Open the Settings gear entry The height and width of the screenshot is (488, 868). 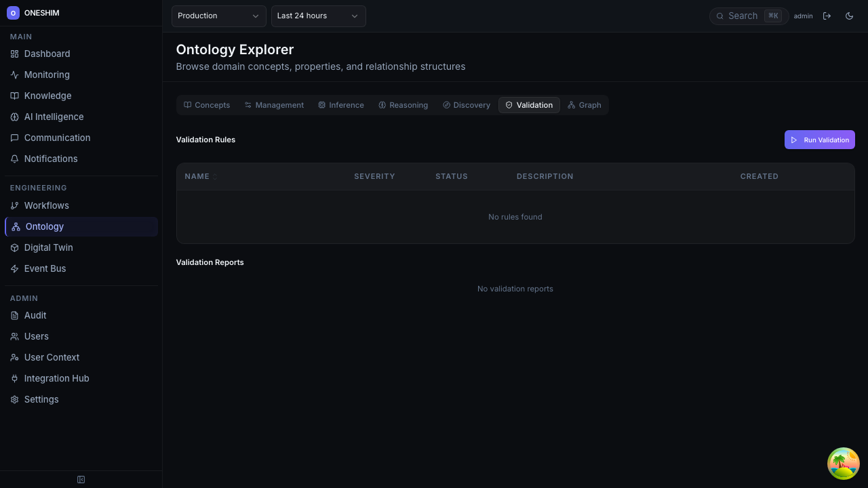click(x=41, y=399)
